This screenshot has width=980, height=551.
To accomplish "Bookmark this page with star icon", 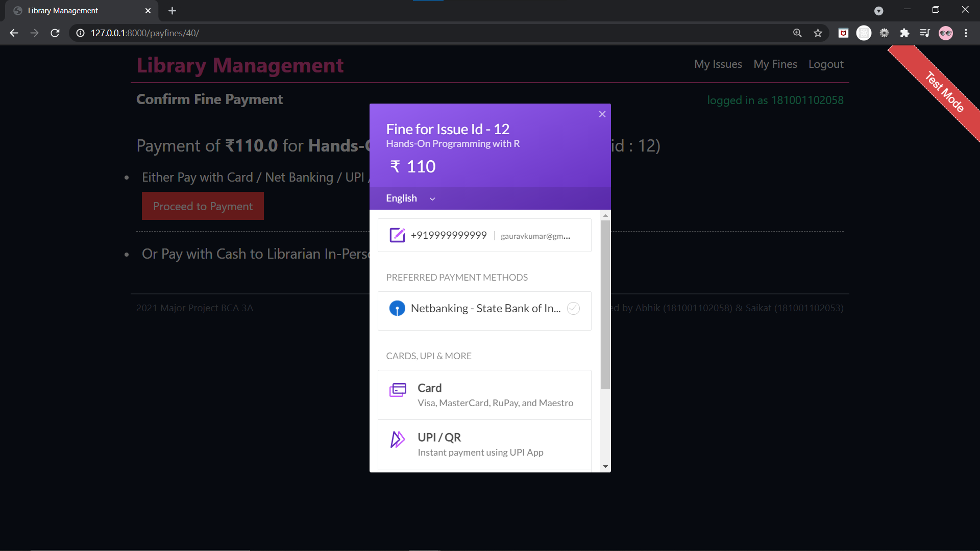I will (x=818, y=33).
